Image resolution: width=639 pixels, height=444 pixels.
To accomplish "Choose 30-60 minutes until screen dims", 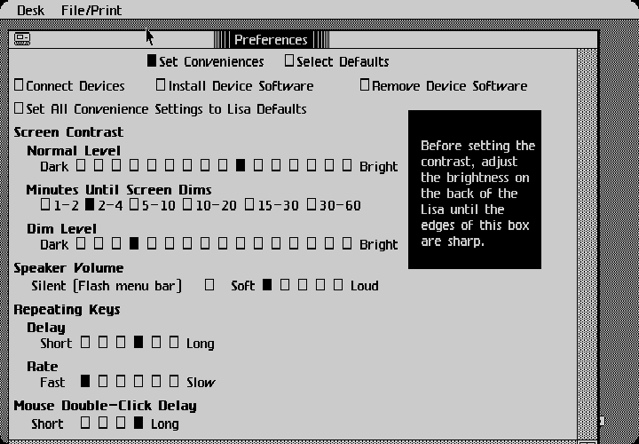I will click(x=311, y=204).
